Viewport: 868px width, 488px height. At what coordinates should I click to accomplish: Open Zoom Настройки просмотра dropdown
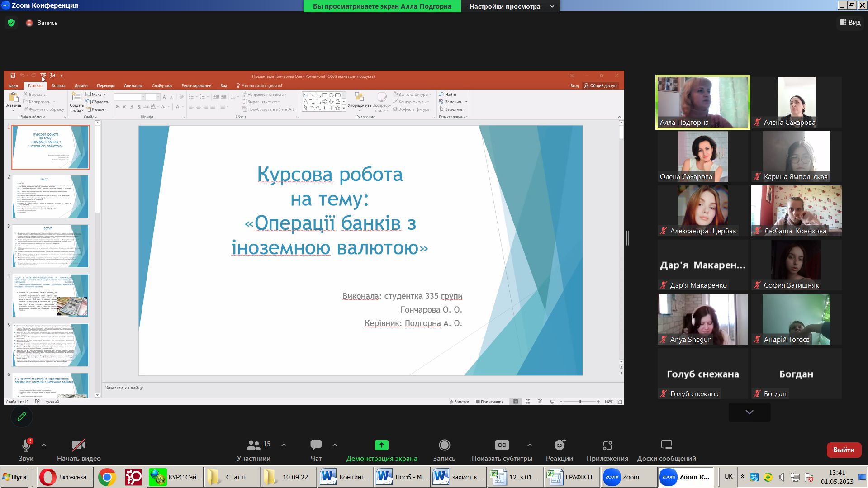point(511,6)
